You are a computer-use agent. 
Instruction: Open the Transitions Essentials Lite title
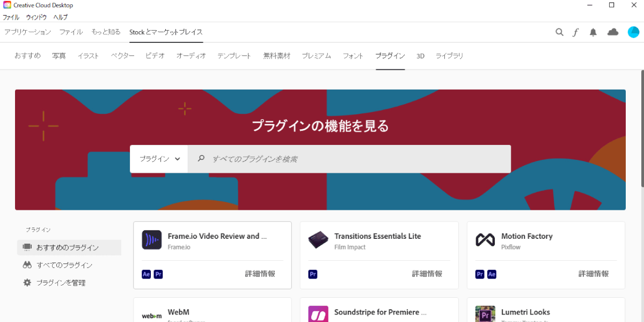[378, 236]
